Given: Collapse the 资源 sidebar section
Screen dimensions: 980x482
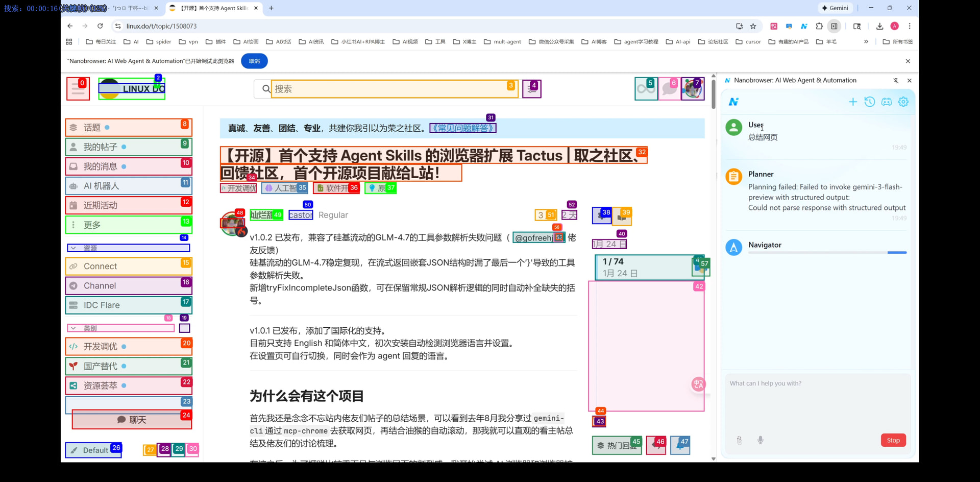Looking at the screenshot, I should point(129,248).
